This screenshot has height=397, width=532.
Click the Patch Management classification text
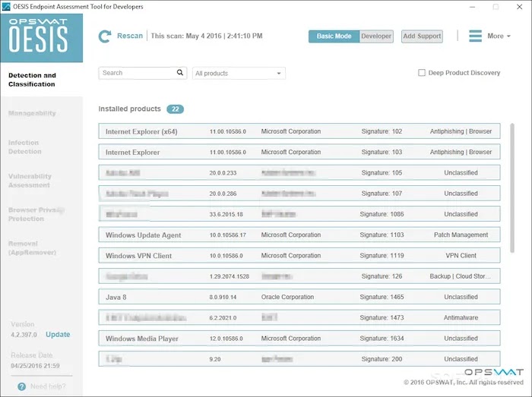461,235
